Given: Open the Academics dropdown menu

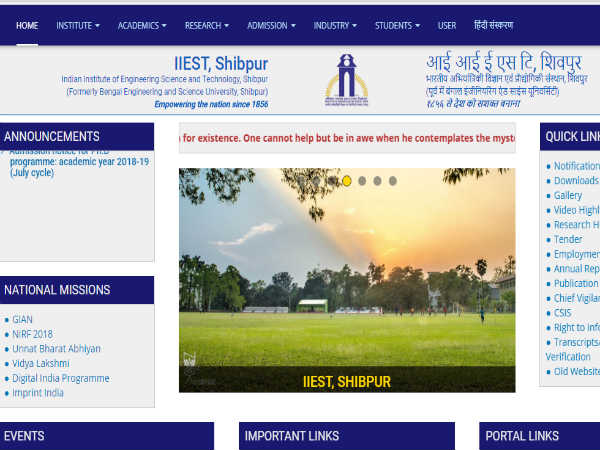Looking at the screenshot, I should [142, 24].
